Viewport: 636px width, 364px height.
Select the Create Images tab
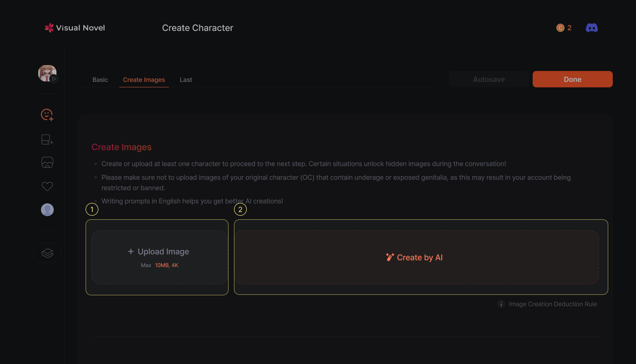pyautogui.click(x=144, y=80)
